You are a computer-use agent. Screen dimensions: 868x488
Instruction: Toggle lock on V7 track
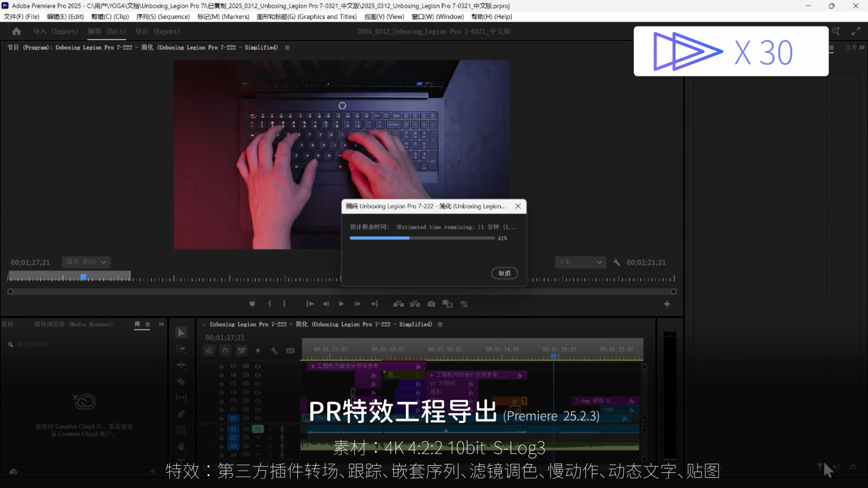(221, 367)
